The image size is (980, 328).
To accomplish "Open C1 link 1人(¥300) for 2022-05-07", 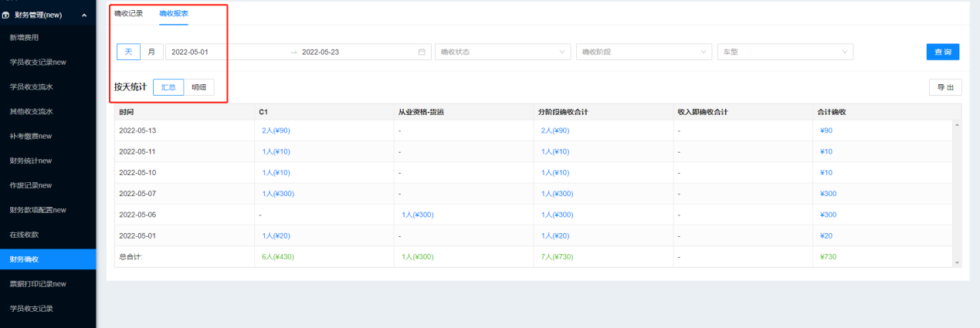I will point(278,194).
